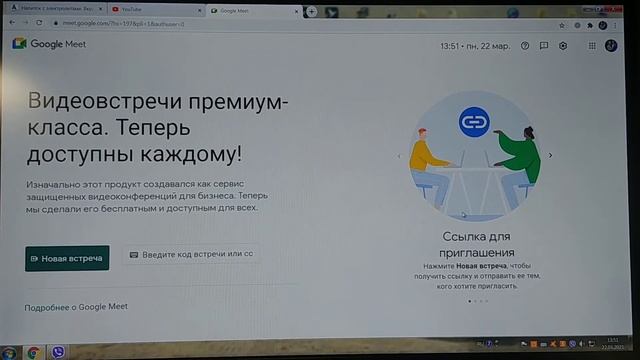Open a new browser tab with plus
The height and width of the screenshot is (360, 640).
coord(311,11)
